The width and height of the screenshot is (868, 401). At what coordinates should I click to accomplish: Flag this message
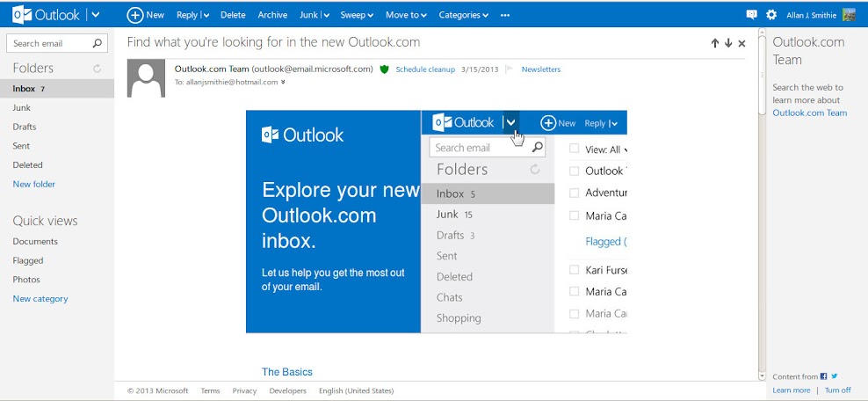(510, 69)
